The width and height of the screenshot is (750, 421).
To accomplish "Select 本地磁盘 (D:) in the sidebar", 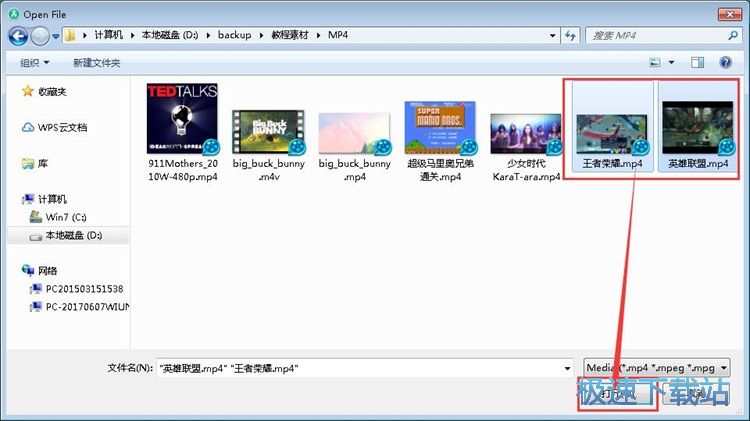I will tap(74, 235).
